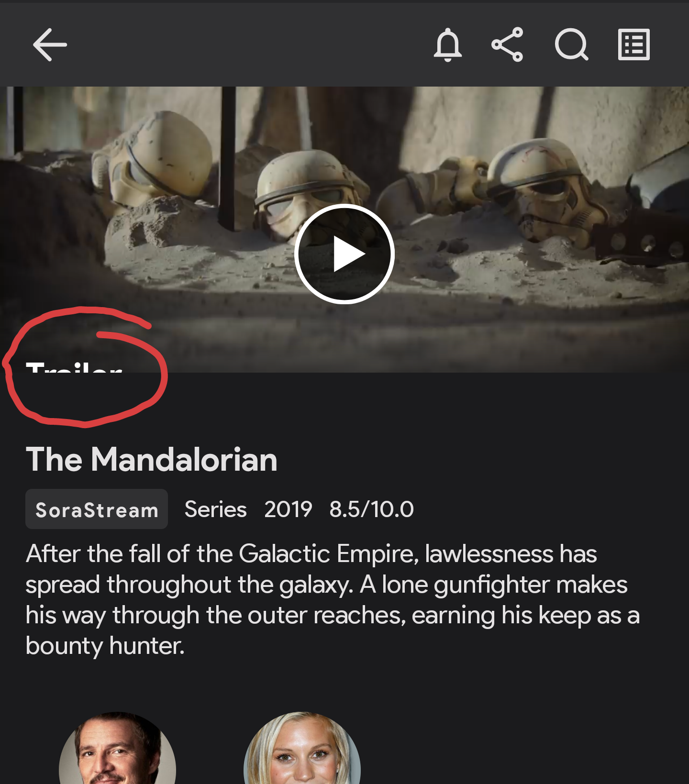Open the blonde female cast member photo
689x784 pixels.
pos(302,749)
